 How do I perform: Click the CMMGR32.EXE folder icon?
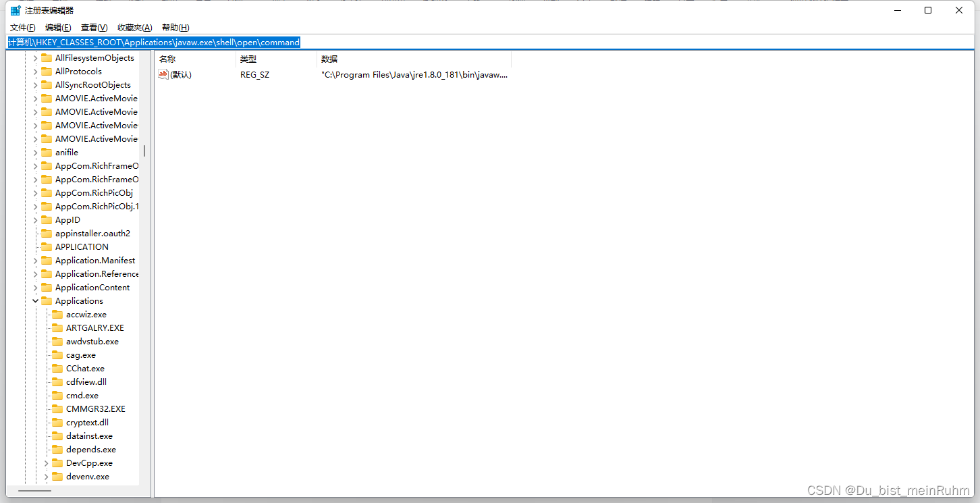click(x=59, y=408)
